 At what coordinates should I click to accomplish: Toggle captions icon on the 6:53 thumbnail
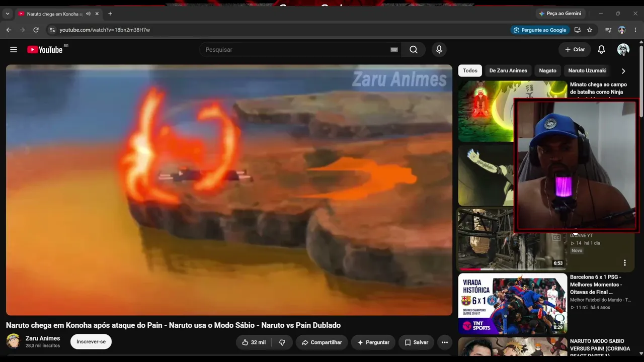click(x=556, y=238)
